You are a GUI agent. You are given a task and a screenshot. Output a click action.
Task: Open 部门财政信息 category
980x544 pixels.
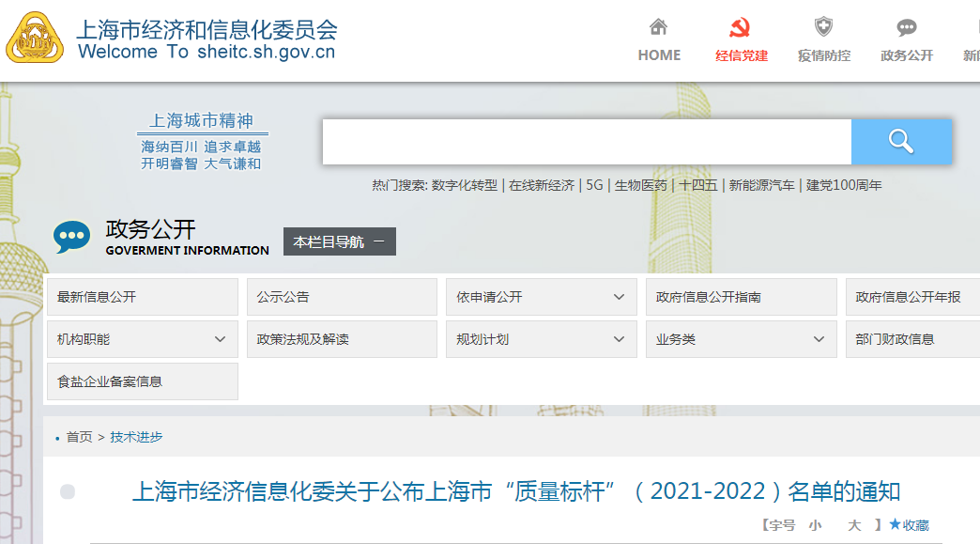913,339
